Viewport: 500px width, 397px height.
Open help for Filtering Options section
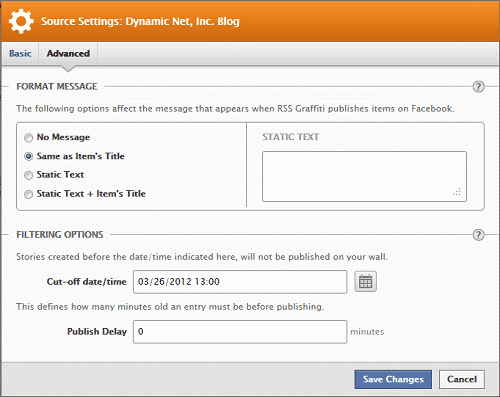(x=478, y=235)
